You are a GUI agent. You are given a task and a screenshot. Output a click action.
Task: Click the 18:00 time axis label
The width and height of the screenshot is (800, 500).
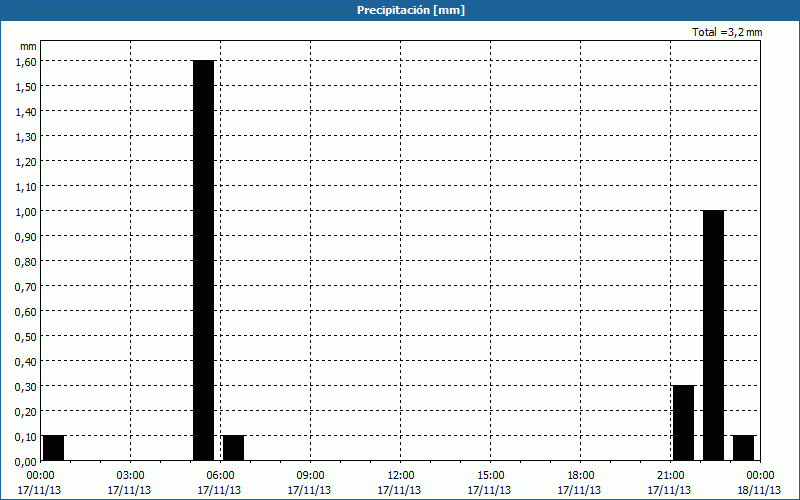click(x=581, y=476)
